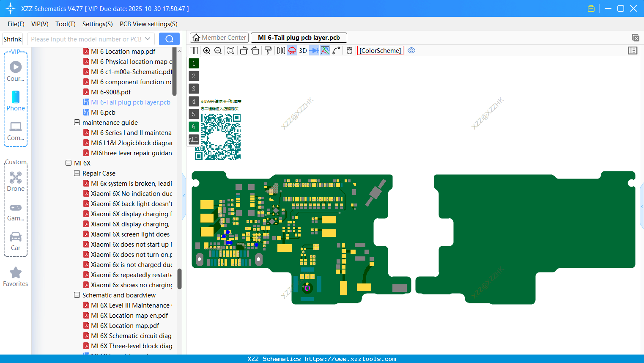Click the Shrink button

(x=13, y=39)
